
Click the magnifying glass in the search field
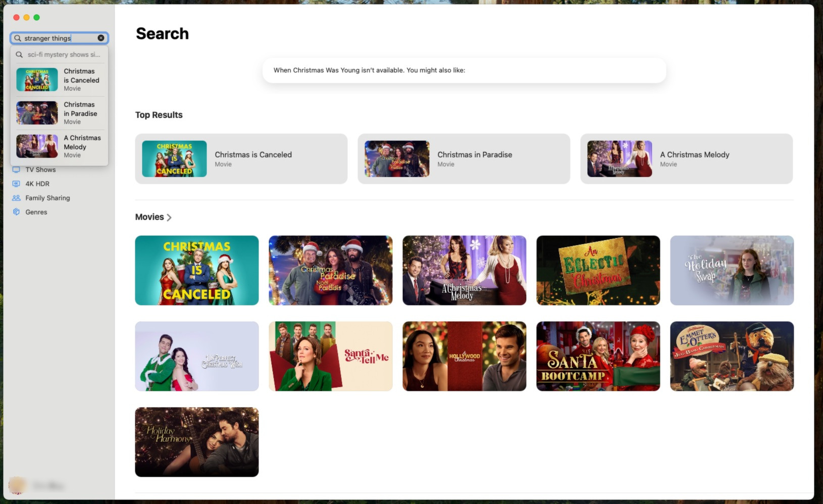(18, 38)
